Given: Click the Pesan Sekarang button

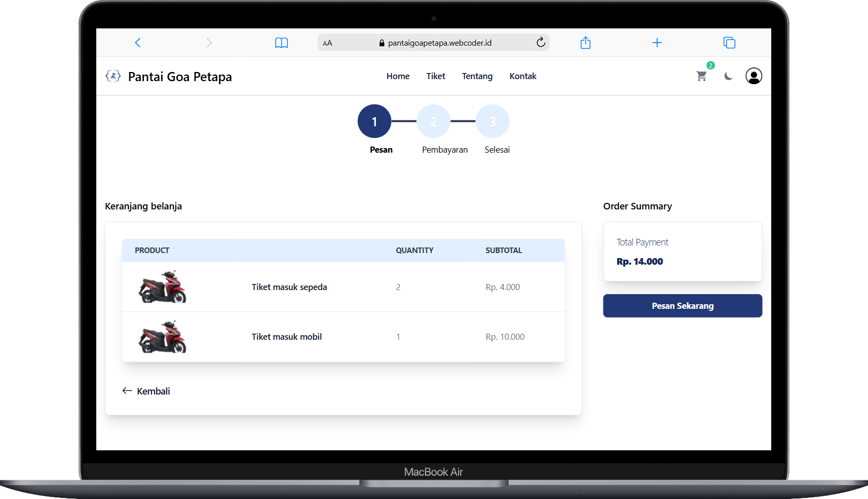Looking at the screenshot, I should tap(683, 306).
